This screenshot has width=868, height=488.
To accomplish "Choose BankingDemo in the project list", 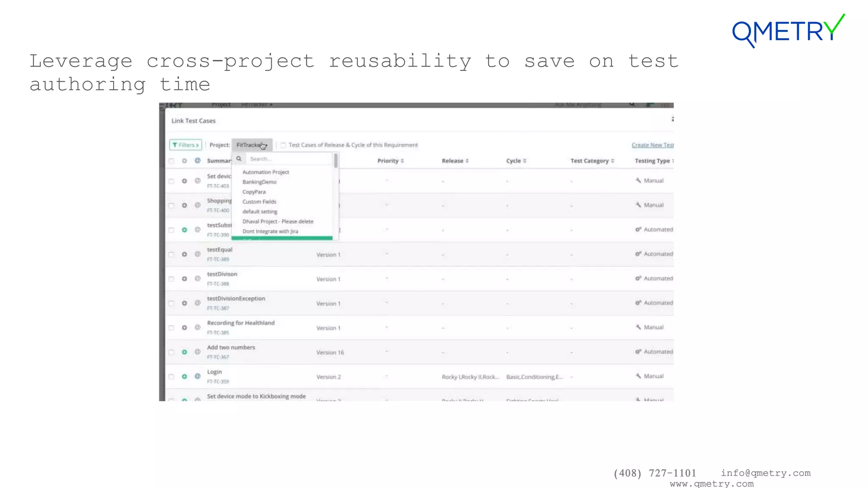I will (259, 182).
